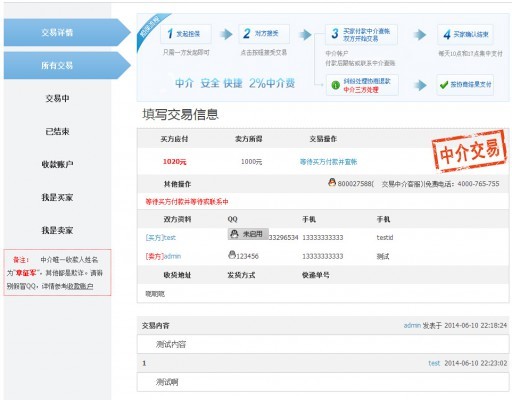
Task: Click the green circle icon on dispute step
Action: point(335,85)
